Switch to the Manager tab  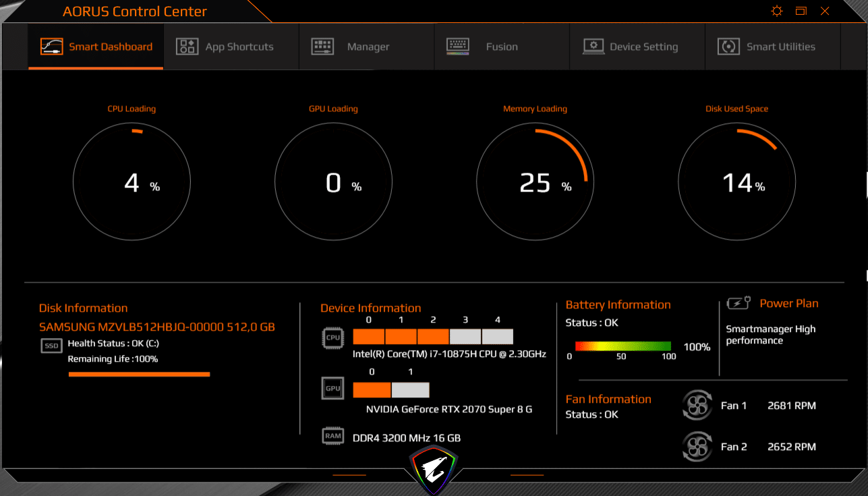[366, 47]
